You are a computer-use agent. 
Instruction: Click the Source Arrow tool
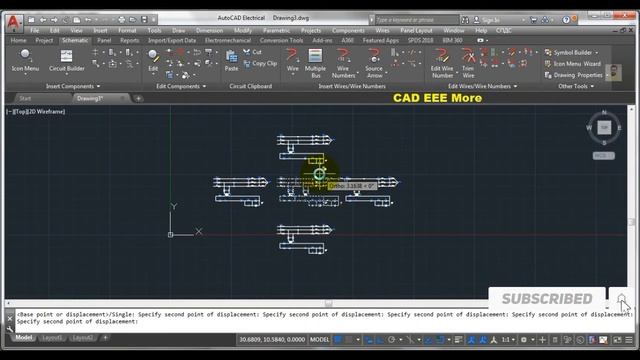coord(374,62)
